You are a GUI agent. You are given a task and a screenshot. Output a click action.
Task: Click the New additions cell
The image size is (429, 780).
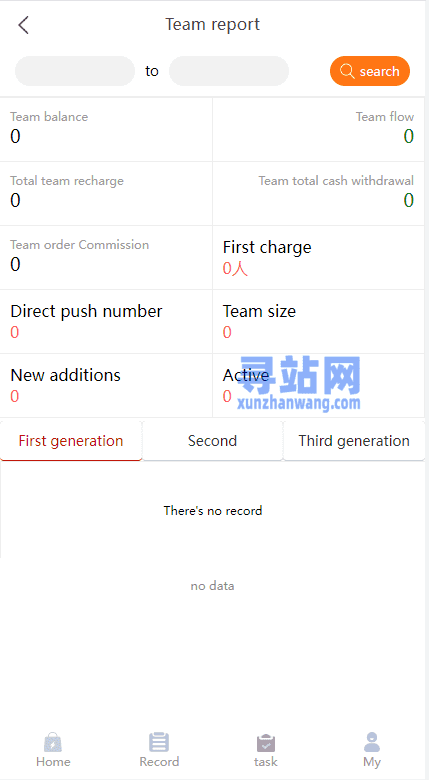click(x=106, y=386)
